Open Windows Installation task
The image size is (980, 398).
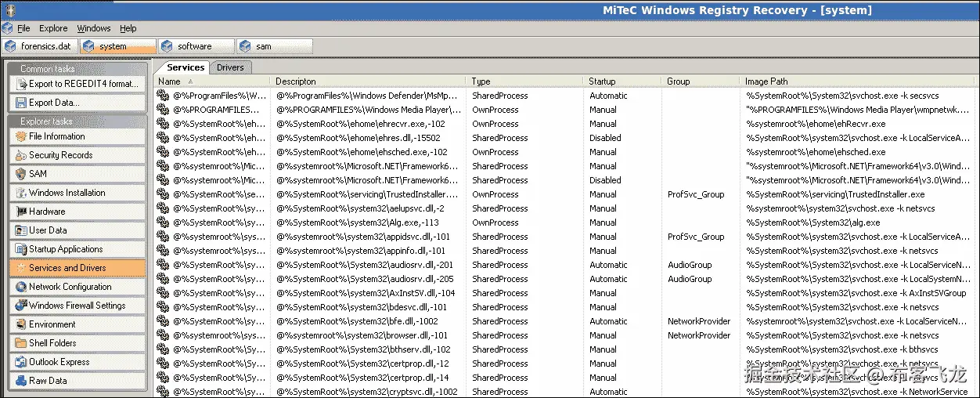tap(77, 193)
